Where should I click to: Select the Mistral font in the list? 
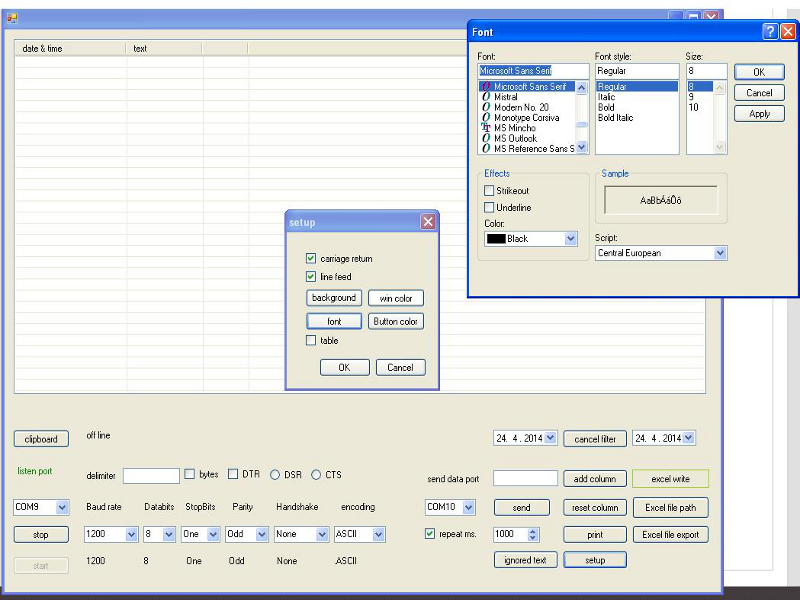click(527, 97)
